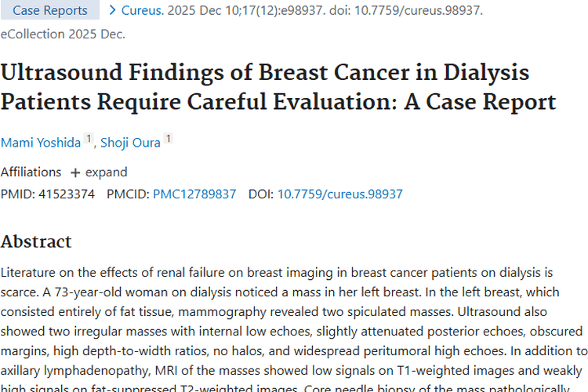Click the Case Reports publication type badge

[50, 10]
